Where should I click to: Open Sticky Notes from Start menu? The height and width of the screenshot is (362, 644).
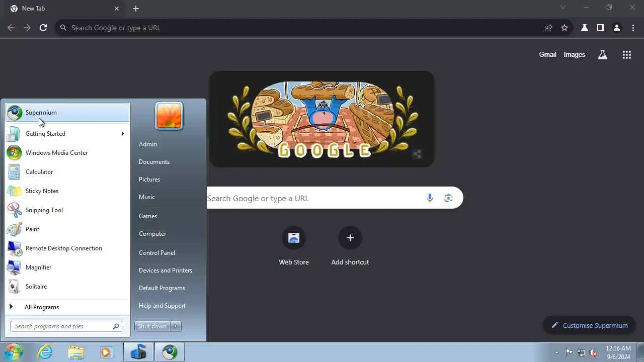(x=67, y=191)
